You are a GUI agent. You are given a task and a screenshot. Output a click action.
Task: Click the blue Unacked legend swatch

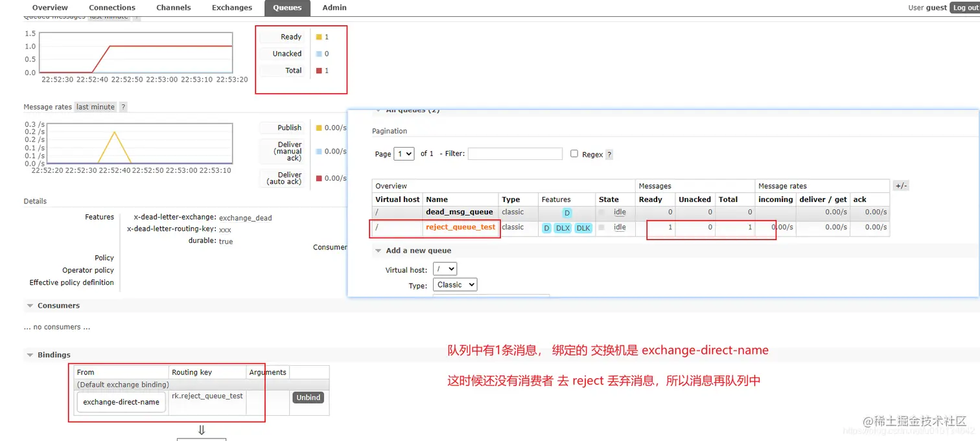point(319,54)
